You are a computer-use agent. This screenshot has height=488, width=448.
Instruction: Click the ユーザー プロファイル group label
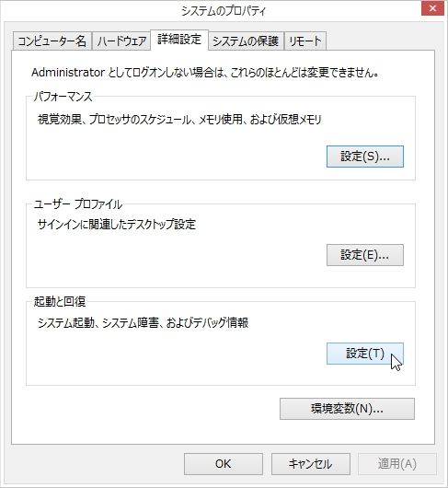[x=78, y=204]
